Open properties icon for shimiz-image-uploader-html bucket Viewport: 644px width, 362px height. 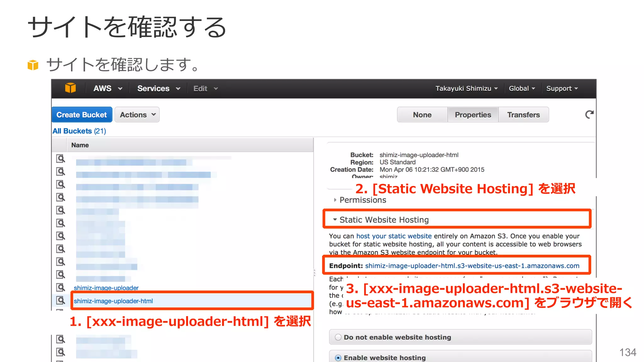click(60, 300)
